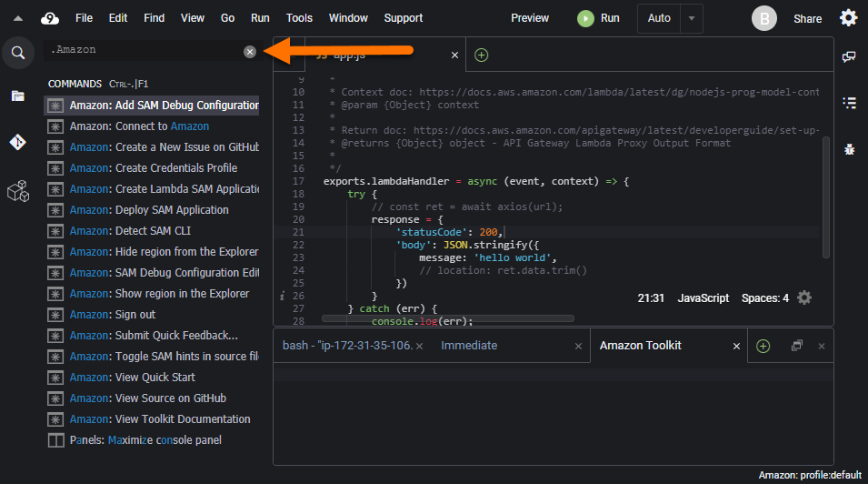This screenshot has width=868, height=484.
Task: Click the console pane maximize icon
Action: click(796, 346)
